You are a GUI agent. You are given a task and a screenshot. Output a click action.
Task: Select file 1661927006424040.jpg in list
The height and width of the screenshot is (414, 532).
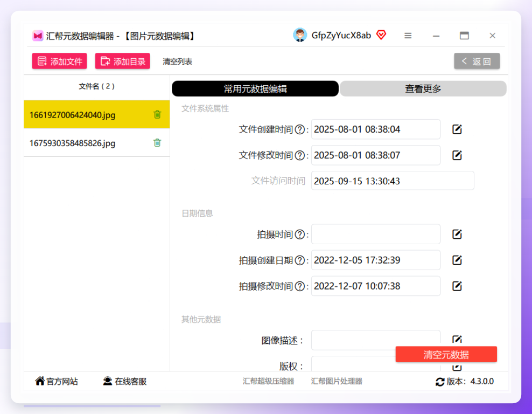coord(97,114)
